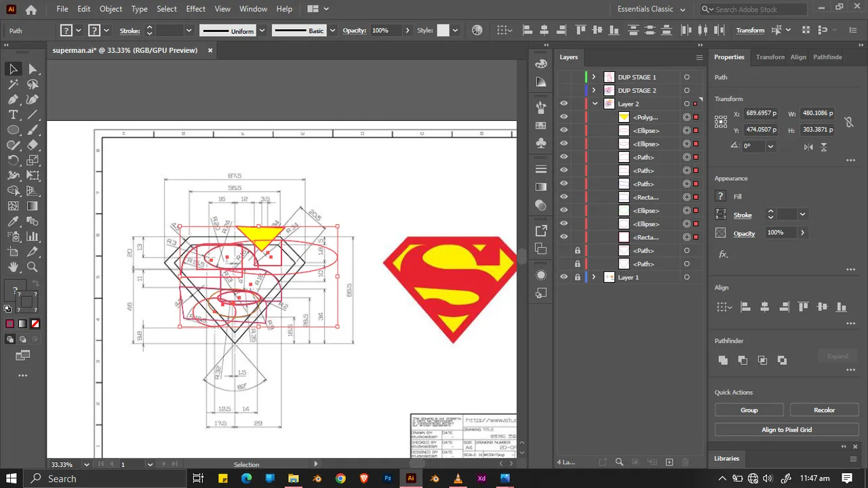868x488 pixels.
Task: Click the Style swatch in the control bar
Action: 443,30
